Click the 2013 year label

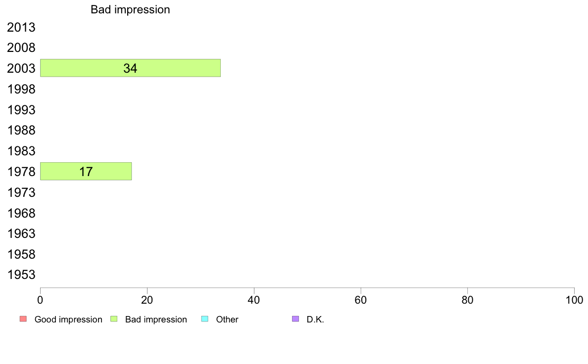pos(21,27)
